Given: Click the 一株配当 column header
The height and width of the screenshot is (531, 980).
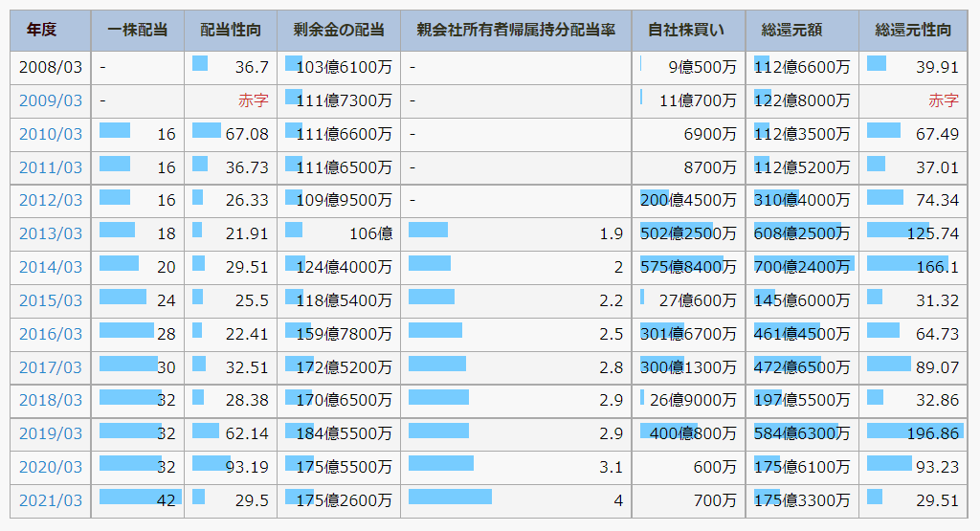Looking at the screenshot, I should pyautogui.click(x=137, y=31).
